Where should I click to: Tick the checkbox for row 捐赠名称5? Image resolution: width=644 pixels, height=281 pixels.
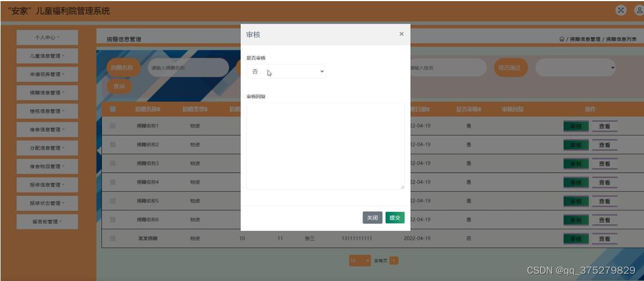click(113, 201)
